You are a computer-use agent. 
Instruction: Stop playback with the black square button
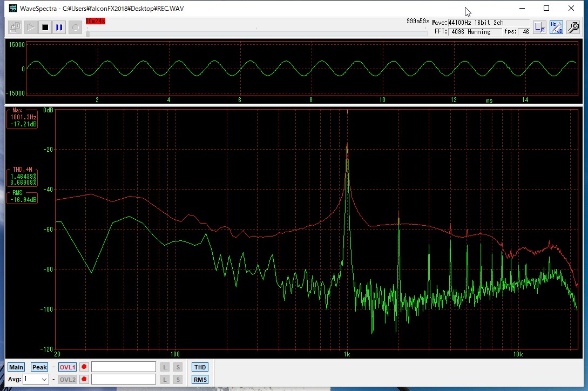pos(45,27)
